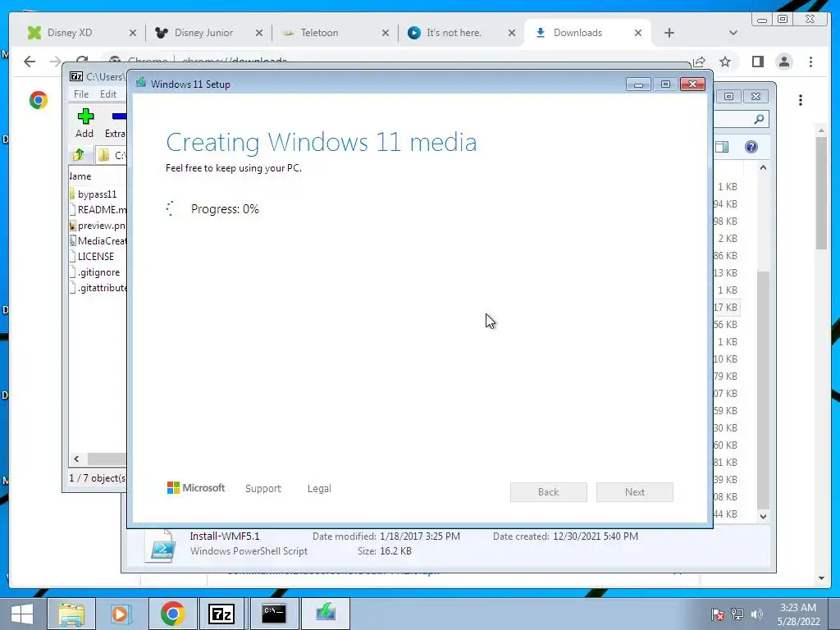The width and height of the screenshot is (840, 630).
Task: Open Action Center flag tray icon
Action: click(717, 614)
